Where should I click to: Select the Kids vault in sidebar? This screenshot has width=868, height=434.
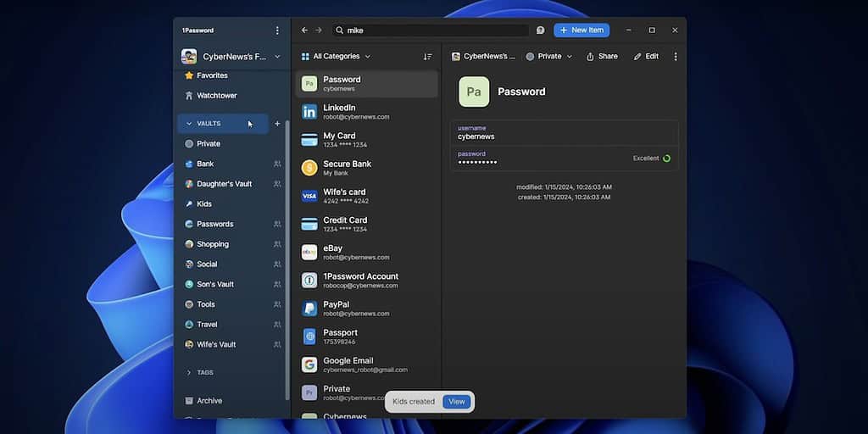pos(203,204)
